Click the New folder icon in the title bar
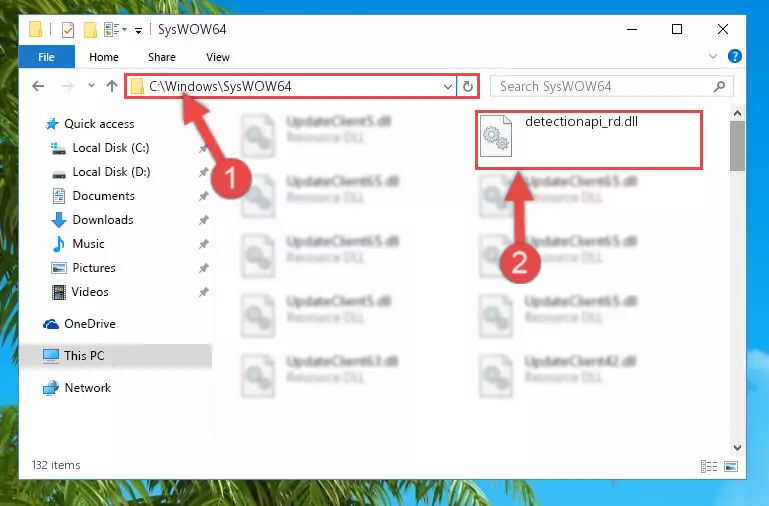769x506 pixels. (90, 30)
